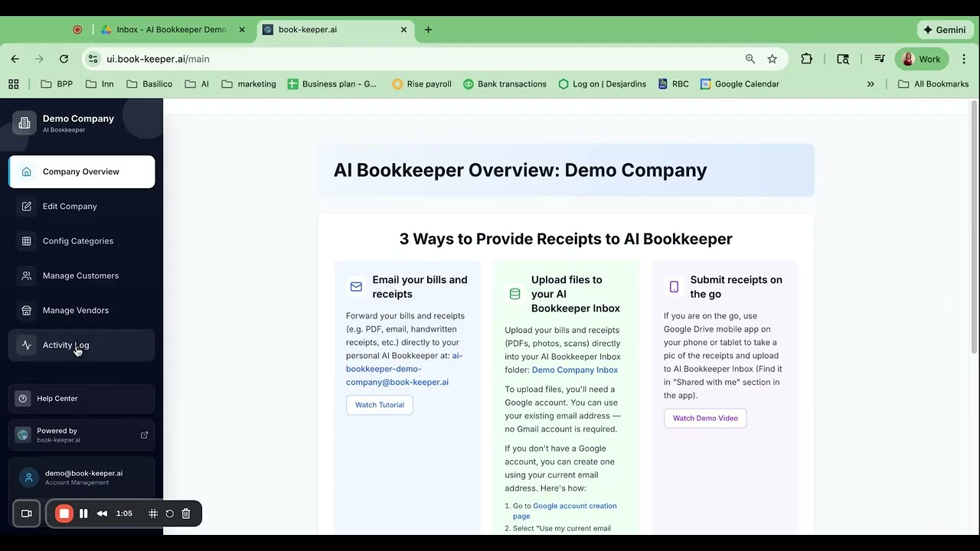Open a new browser tab

(x=428, y=30)
